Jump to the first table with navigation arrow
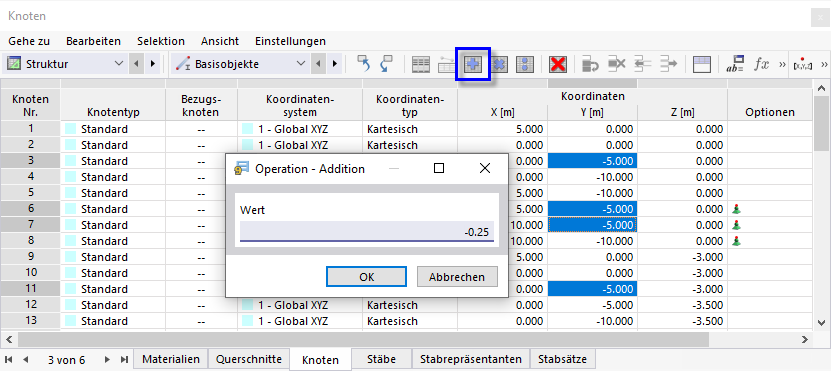The image size is (831, 371). click(x=9, y=359)
